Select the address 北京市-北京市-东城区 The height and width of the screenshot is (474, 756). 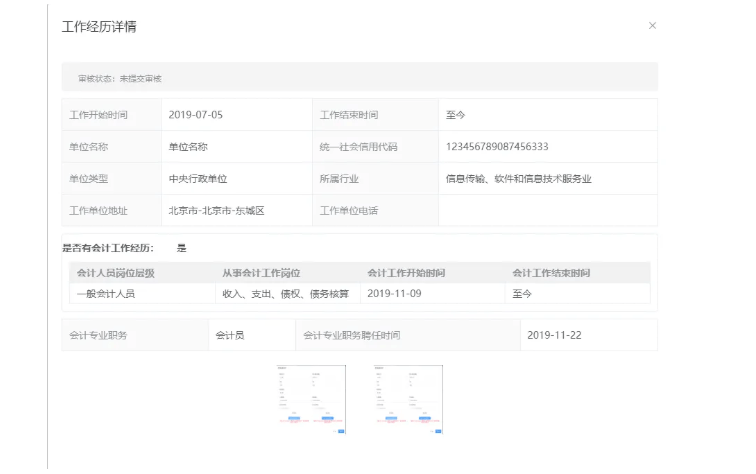(x=215, y=211)
